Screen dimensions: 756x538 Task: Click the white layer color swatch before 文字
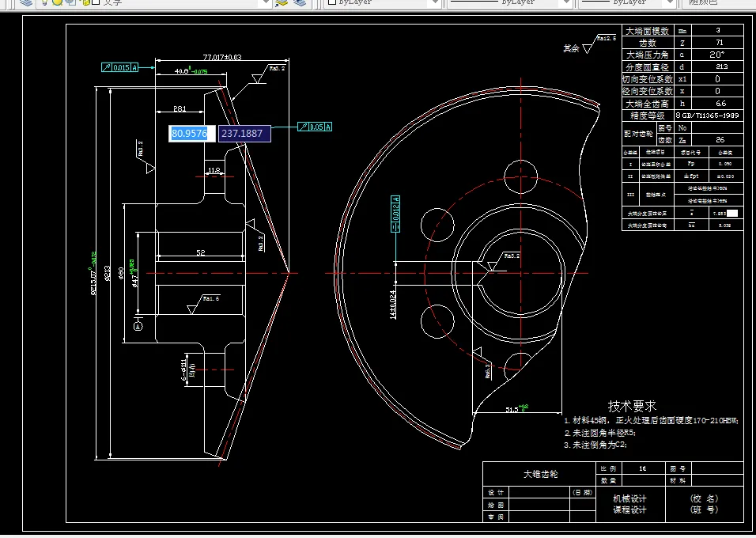tap(96, 2)
